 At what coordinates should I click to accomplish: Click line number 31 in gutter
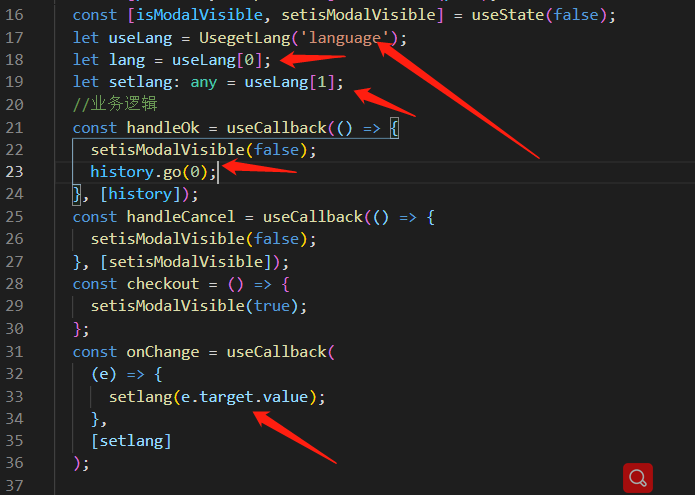pos(14,352)
